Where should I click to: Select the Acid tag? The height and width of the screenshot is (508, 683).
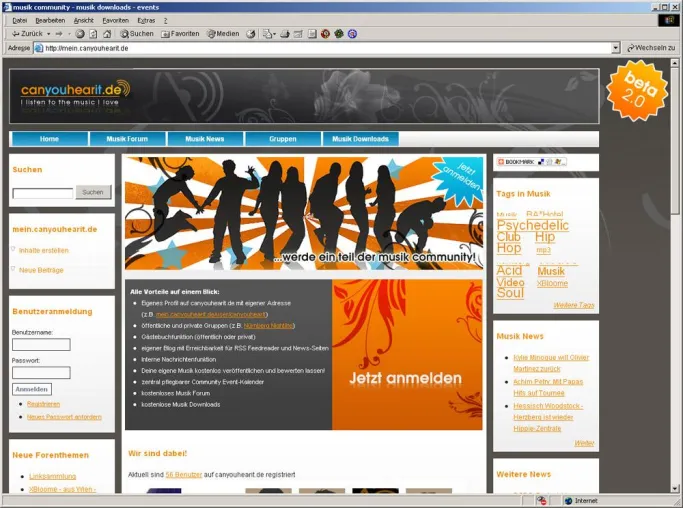[509, 271]
